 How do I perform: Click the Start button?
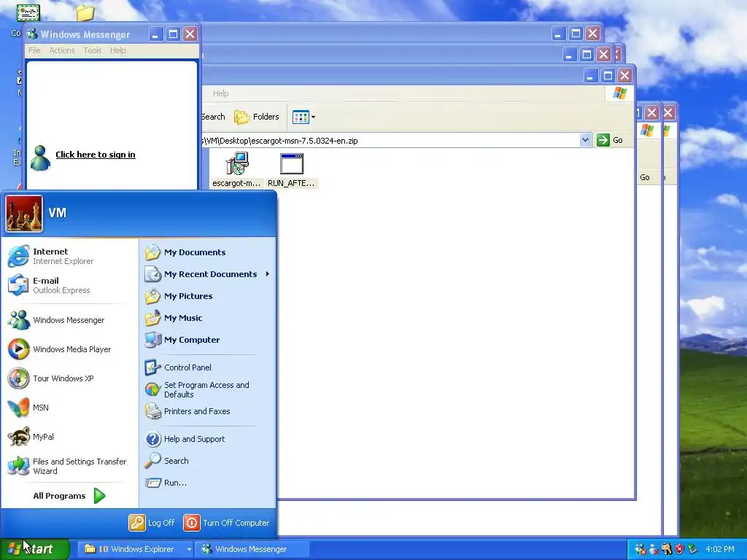pyautogui.click(x=34, y=549)
